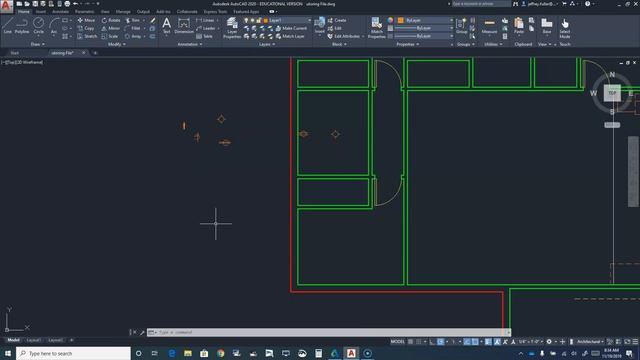
Task: Activate the Rotate command
Action: 111,20
